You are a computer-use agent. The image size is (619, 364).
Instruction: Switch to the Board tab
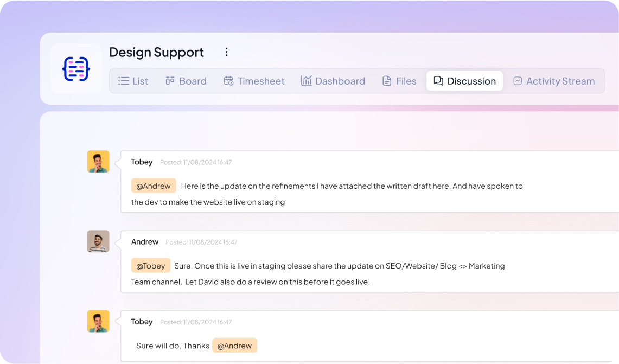pos(186,81)
